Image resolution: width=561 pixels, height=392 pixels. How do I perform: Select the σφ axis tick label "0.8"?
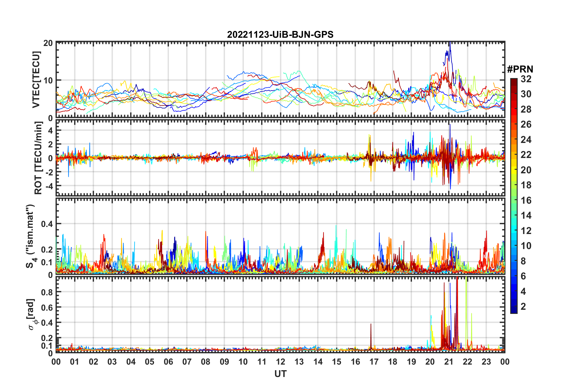(x=47, y=292)
